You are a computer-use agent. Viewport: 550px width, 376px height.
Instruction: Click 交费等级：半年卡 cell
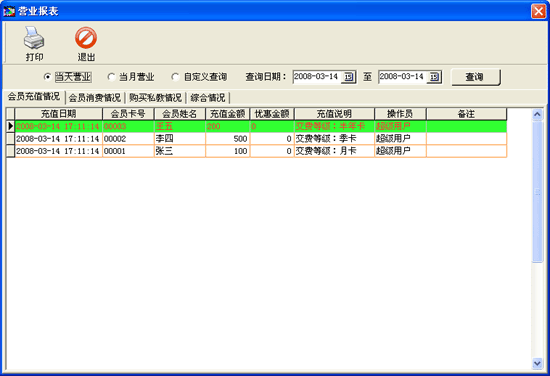[x=334, y=126]
